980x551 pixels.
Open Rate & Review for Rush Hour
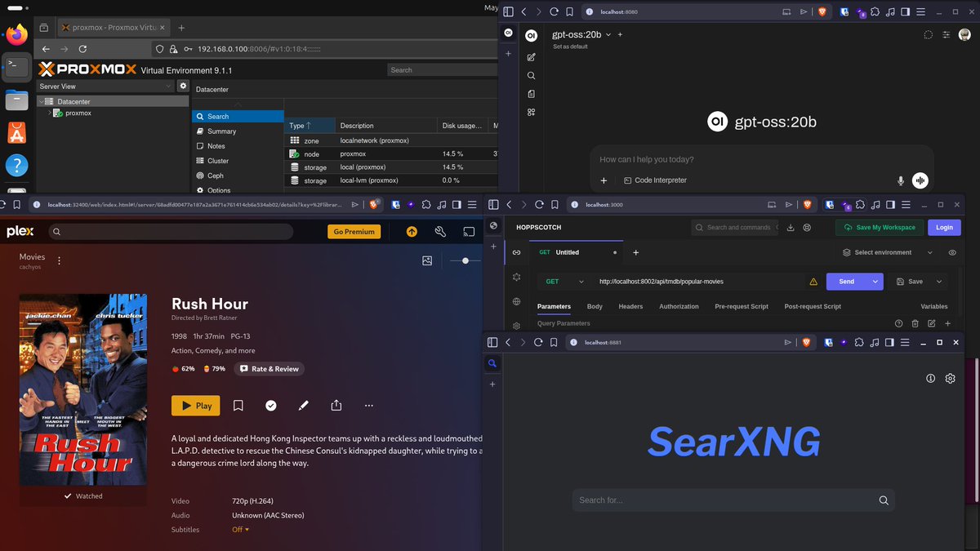[269, 369]
